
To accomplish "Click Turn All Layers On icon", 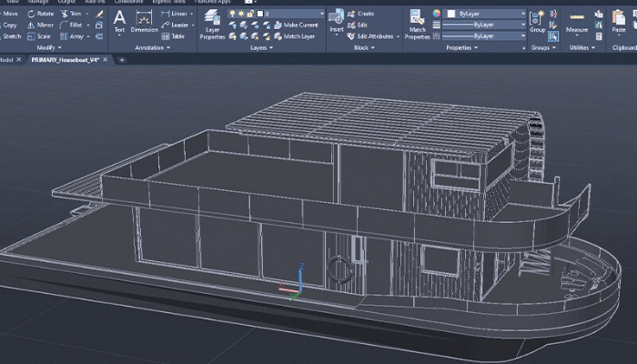I will (232, 36).
